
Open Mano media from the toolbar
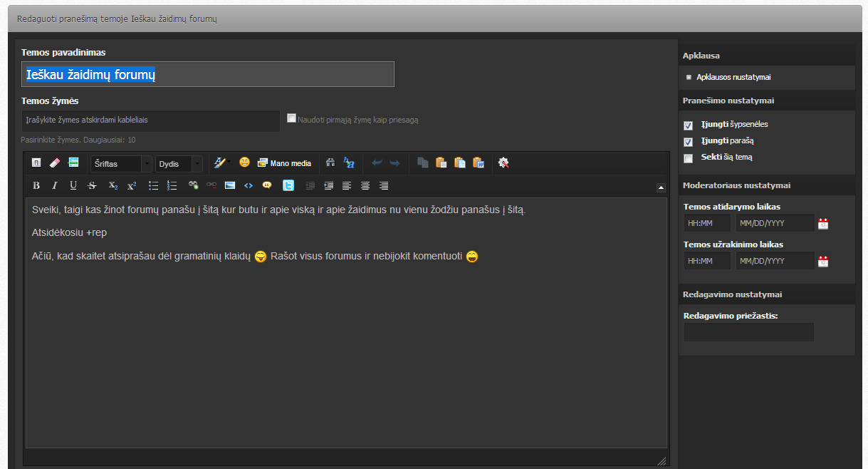pyautogui.click(x=284, y=163)
